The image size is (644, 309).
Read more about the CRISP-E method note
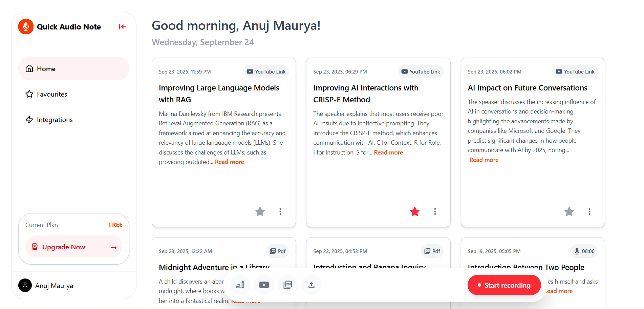388,152
